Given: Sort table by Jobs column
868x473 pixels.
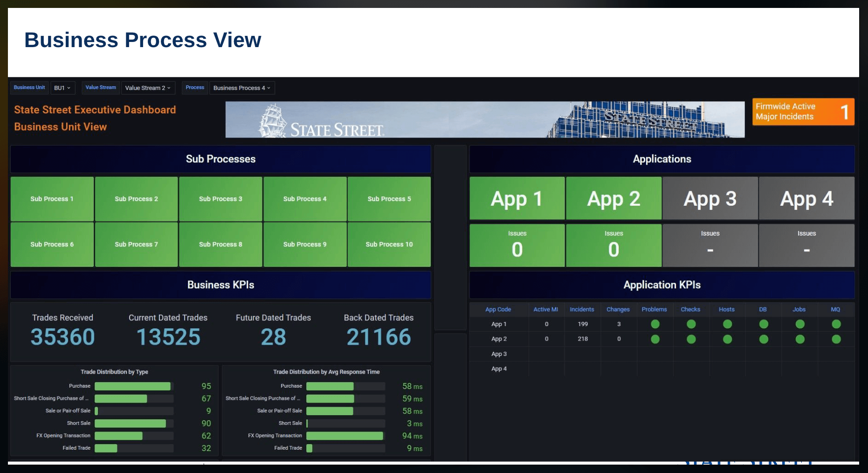Looking at the screenshot, I should (799, 309).
